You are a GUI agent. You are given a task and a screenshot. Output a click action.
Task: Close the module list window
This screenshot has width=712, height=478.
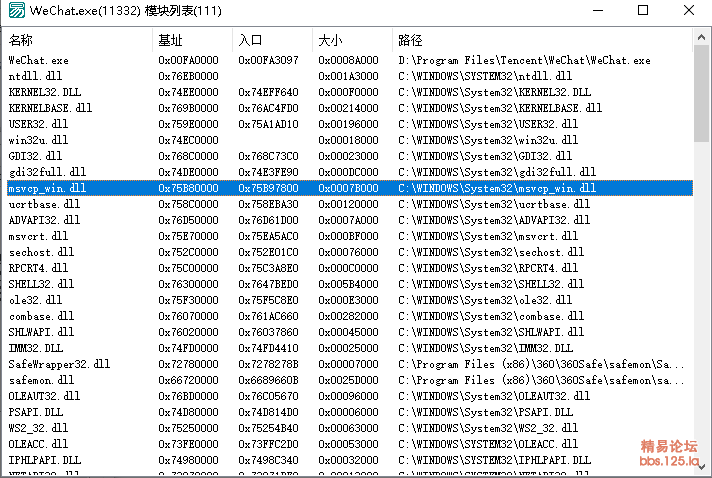688,10
